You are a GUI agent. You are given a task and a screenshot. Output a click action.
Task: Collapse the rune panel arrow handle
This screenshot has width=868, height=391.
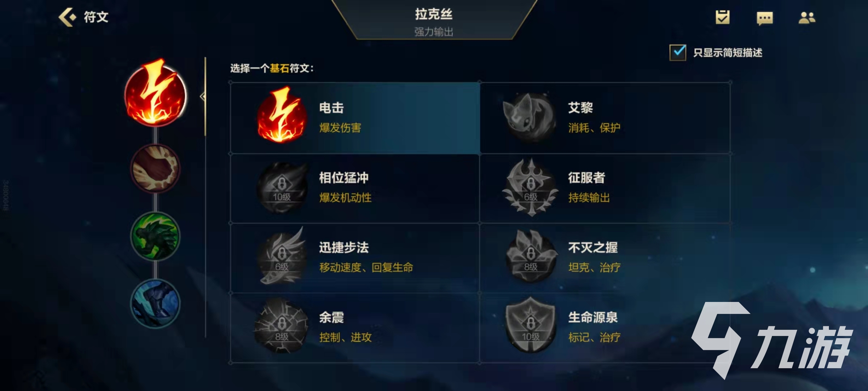click(x=203, y=97)
